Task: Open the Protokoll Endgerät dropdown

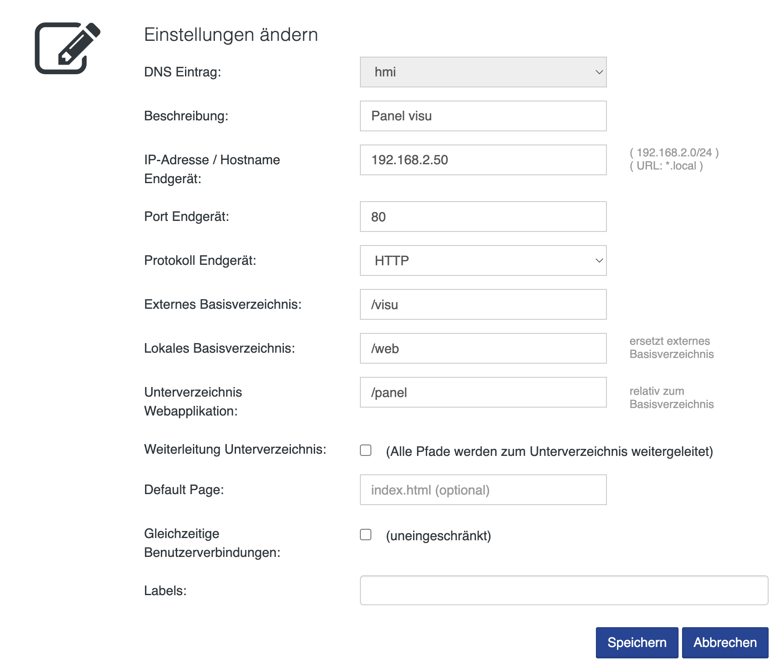Action: 483,260
